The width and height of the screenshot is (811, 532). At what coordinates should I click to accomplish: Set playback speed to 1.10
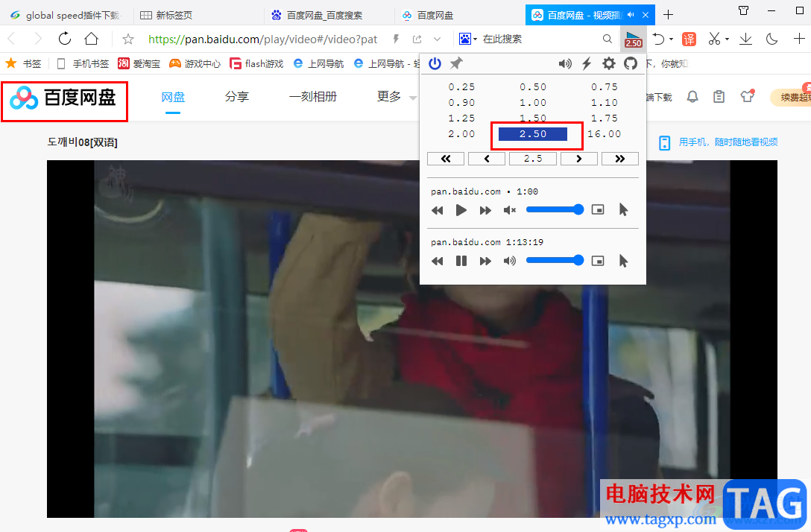click(x=604, y=102)
